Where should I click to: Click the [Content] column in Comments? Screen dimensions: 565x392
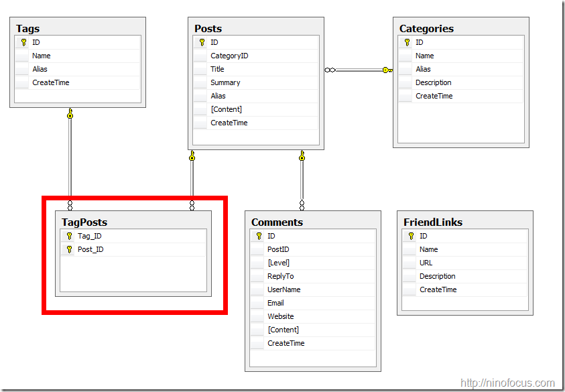[313, 330]
